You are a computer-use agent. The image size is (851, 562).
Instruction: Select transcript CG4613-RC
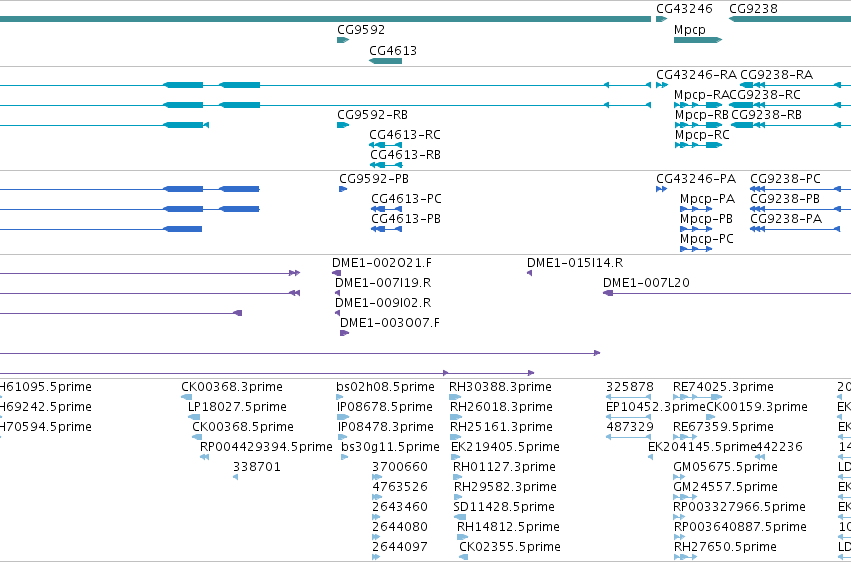tap(385, 145)
